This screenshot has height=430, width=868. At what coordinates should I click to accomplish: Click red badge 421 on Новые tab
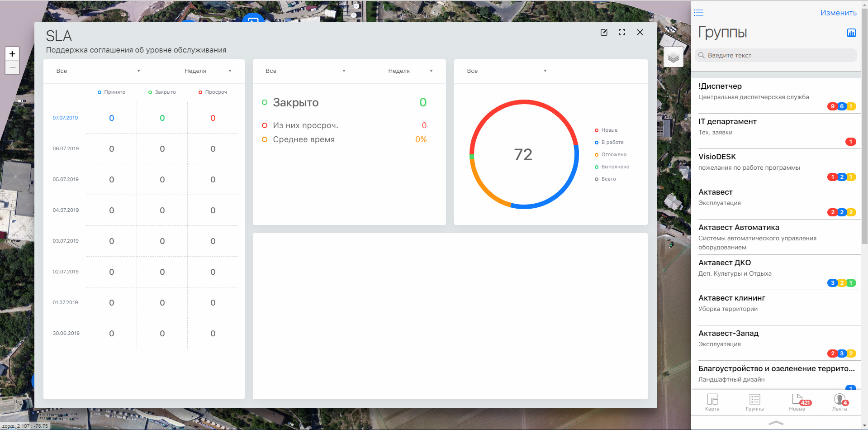pyautogui.click(x=806, y=403)
